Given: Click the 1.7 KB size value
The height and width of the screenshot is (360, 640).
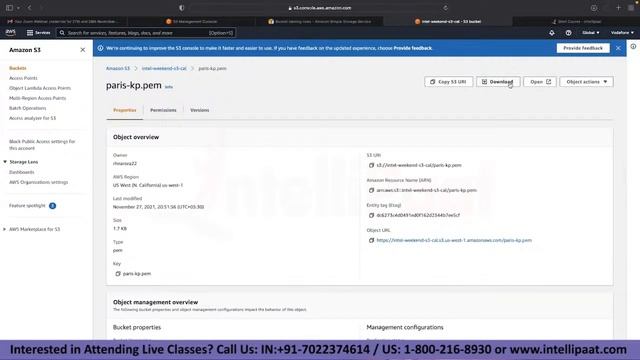Looking at the screenshot, I should (x=120, y=229).
